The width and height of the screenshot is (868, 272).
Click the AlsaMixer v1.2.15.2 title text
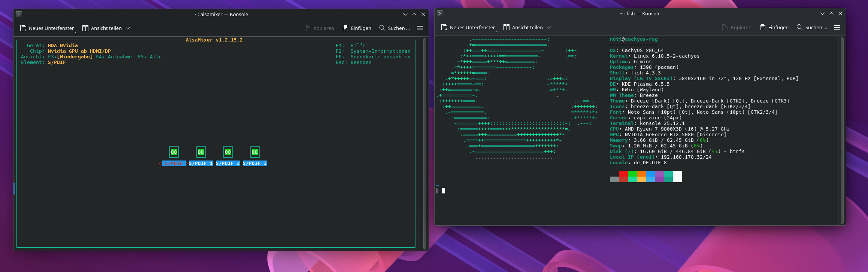coord(214,40)
